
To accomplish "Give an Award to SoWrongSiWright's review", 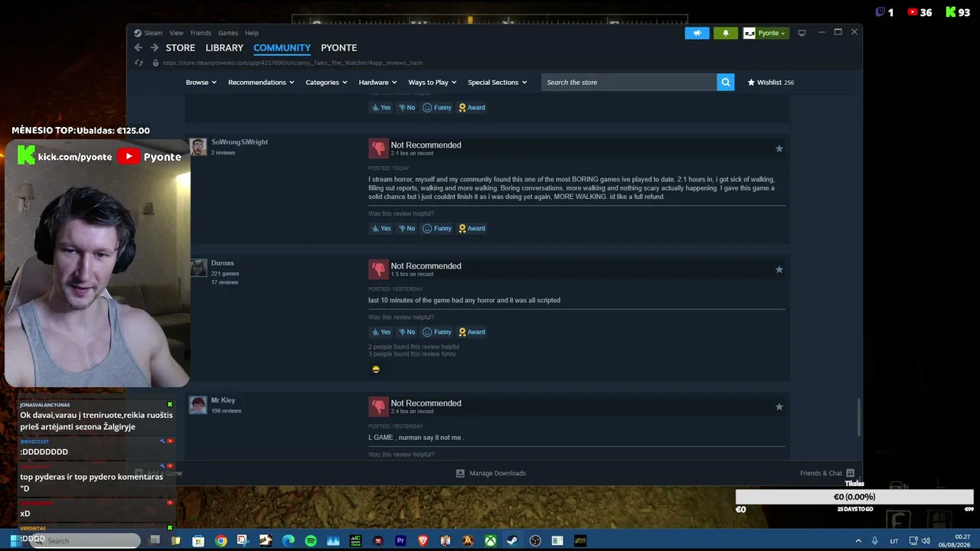I will pyautogui.click(x=472, y=228).
